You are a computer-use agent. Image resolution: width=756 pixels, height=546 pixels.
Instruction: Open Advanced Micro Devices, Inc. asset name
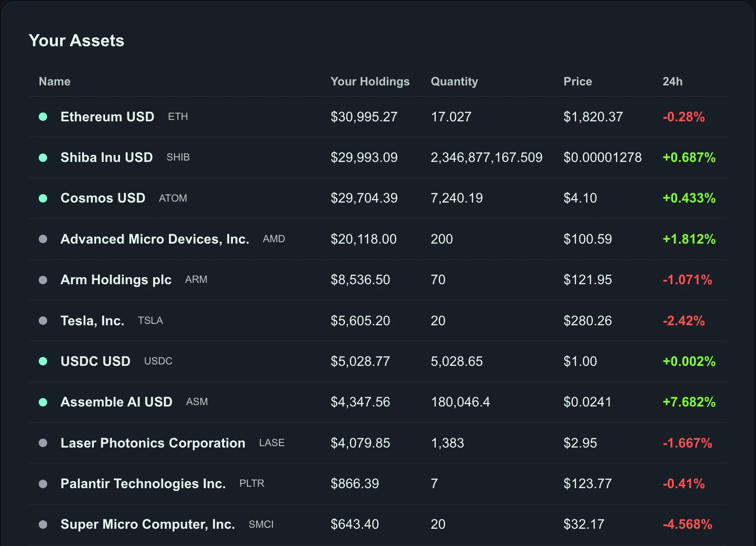155,239
